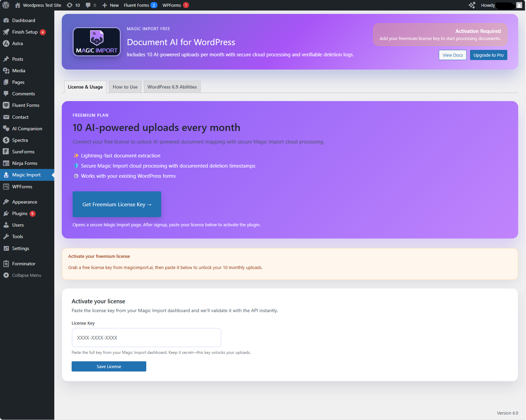Click Get Freemium License Key button
This screenshot has height=420, width=526.
coord(117,204)
